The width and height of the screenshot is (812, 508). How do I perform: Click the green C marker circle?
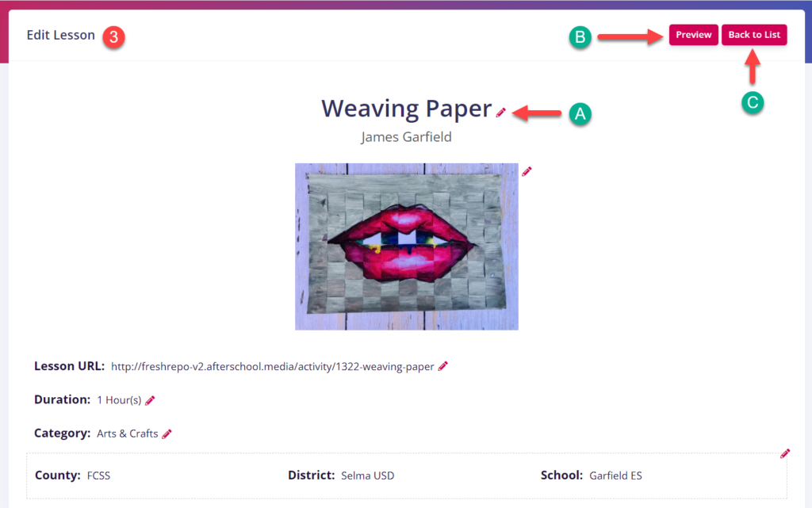(753, 102)
